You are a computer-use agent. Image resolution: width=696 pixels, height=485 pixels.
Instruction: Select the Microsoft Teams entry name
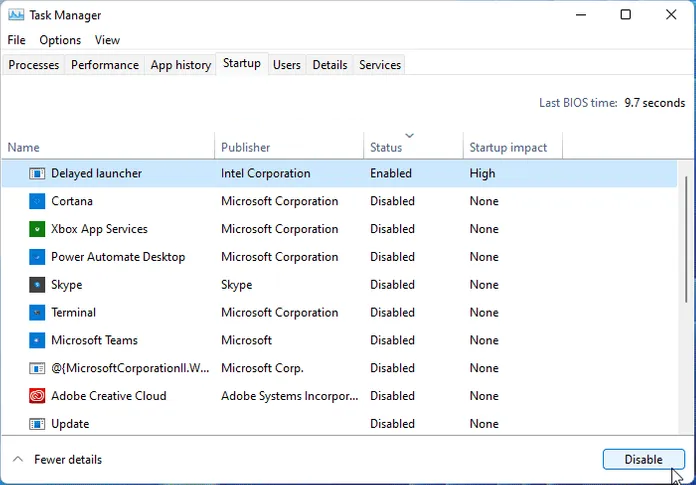[94, 340]
